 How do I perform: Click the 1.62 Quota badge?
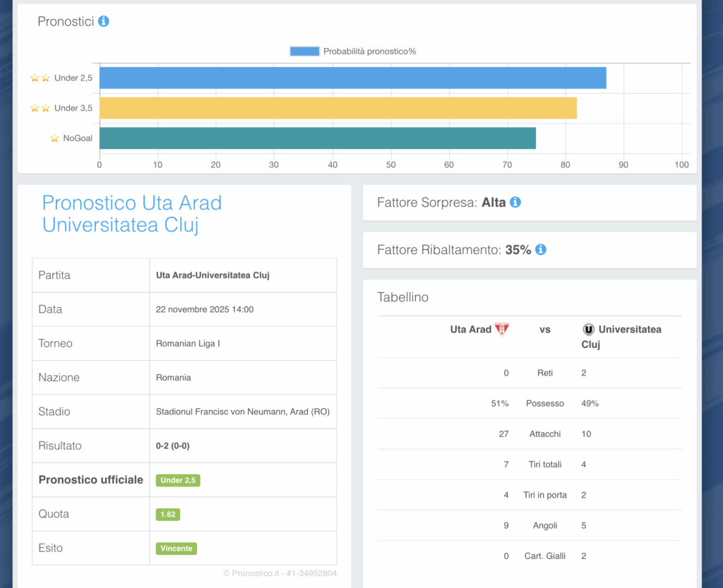(x=168, y=515)
